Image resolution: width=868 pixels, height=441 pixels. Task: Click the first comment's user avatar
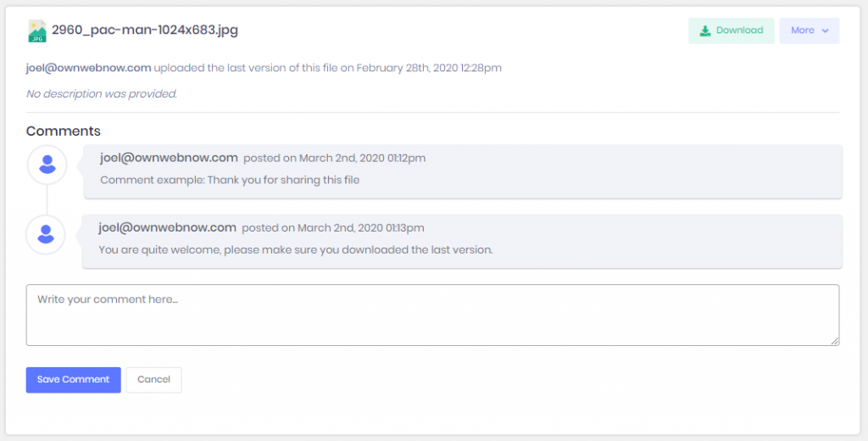pyautogui.click(x=47, y=165)
